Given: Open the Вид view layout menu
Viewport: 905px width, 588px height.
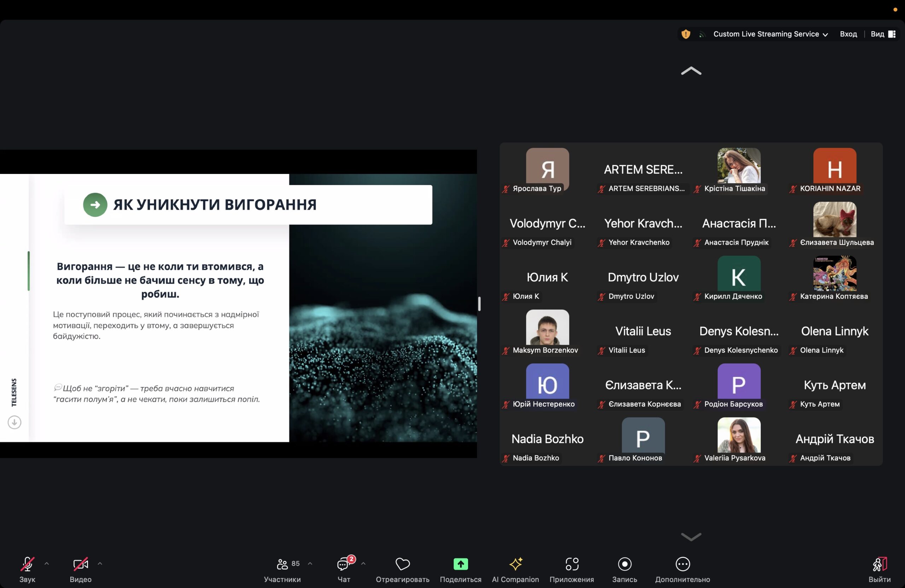Looking at the screenshot, I should click(x=883, y=34).
